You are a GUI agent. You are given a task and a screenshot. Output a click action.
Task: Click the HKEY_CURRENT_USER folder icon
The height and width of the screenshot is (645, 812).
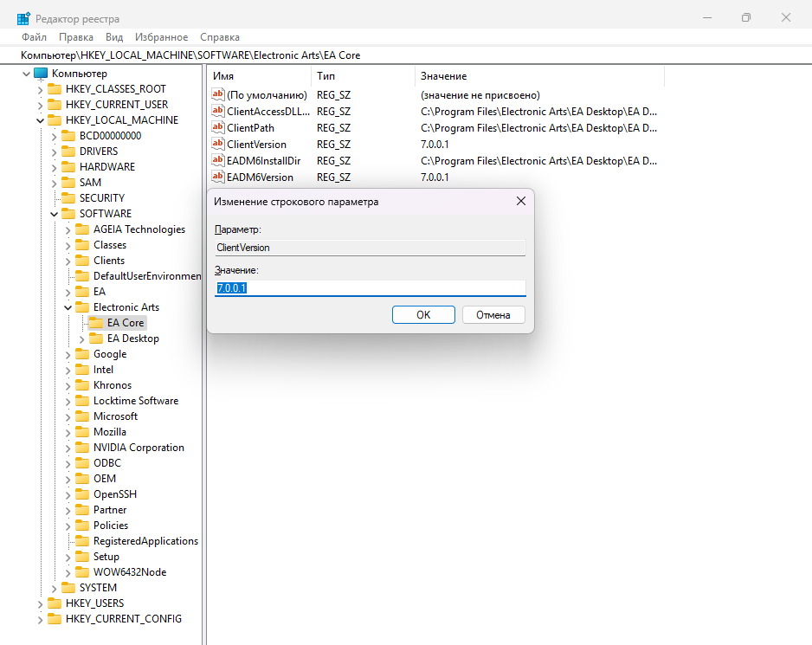[55, 105]
